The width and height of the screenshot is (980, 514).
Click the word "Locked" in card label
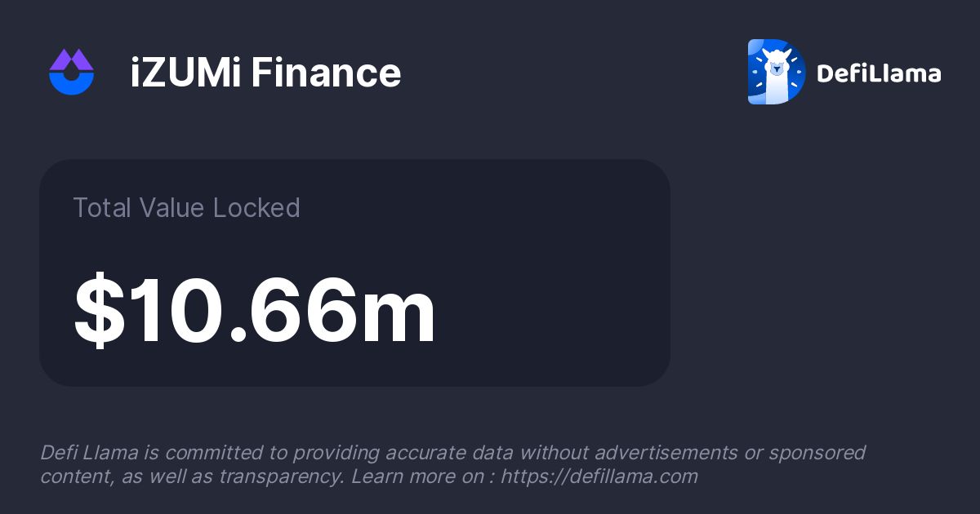pos(256,208)
